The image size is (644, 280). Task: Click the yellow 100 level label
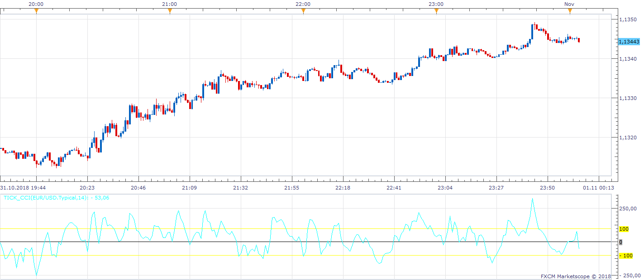[624, 229]
